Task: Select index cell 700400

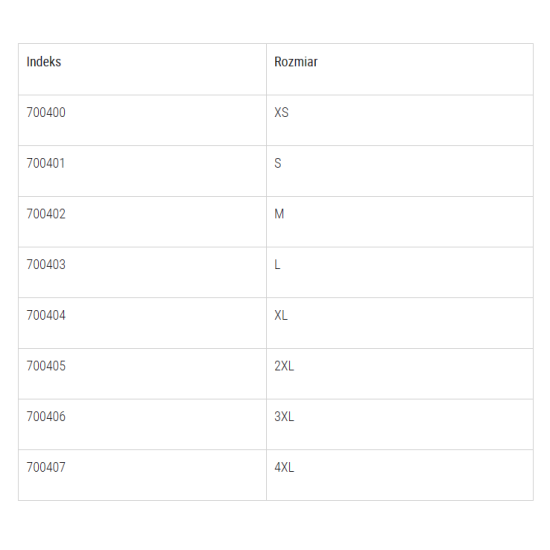Action: point(142,120)
